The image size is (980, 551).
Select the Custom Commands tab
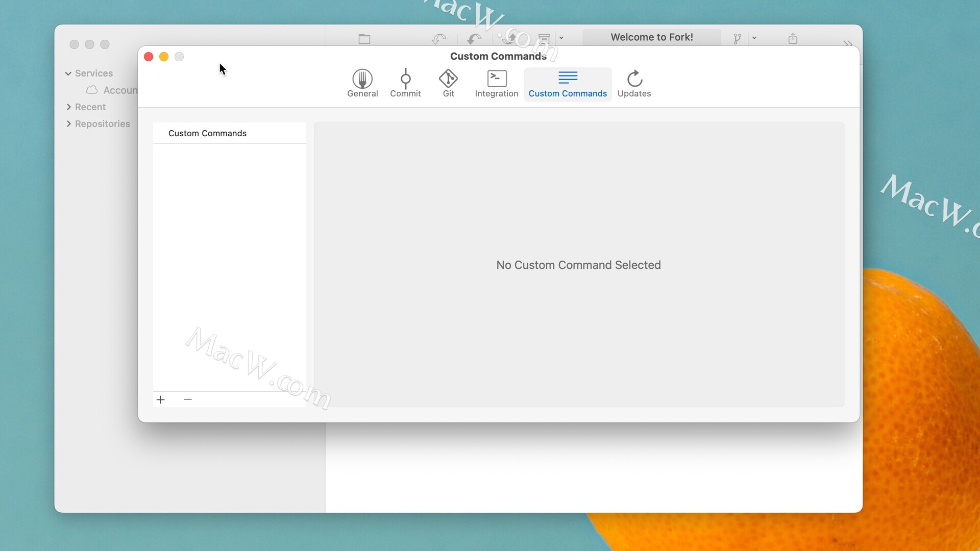(x=568, y=84)
